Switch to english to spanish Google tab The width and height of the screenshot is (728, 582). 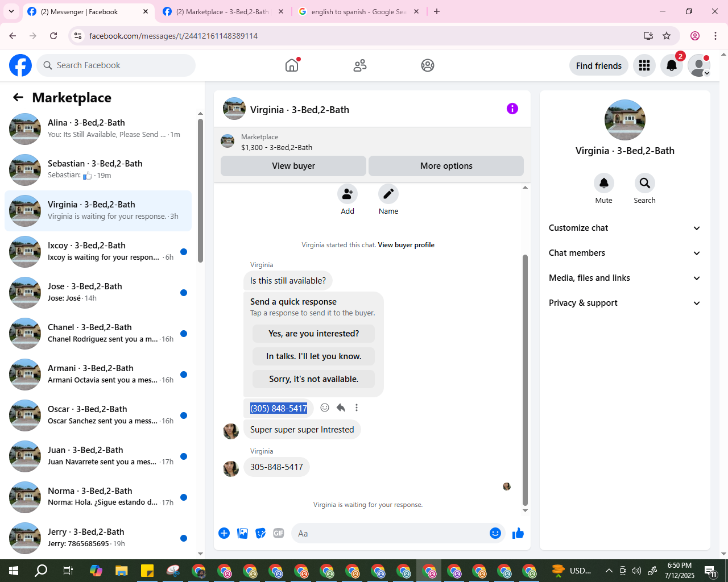click(359, 11)
